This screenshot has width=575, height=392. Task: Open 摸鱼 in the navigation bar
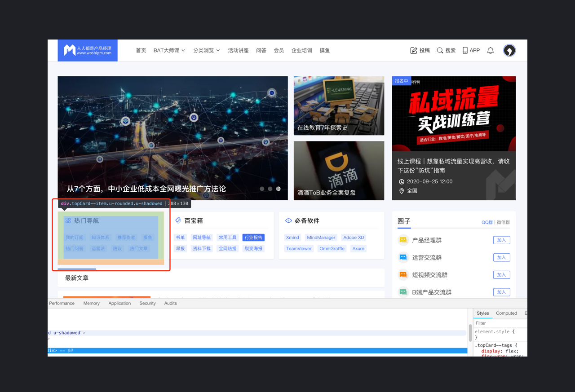click(x=325, y=50)
